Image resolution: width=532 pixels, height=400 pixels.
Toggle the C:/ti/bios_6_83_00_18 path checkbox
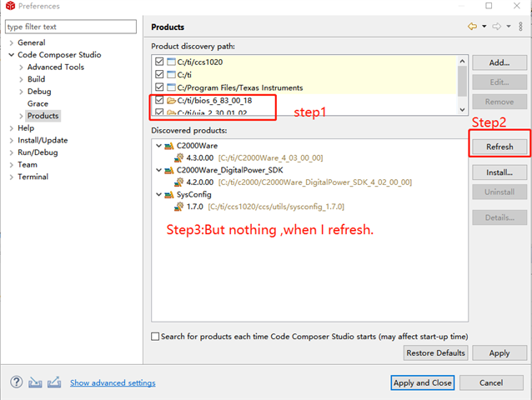pos(159,101)
